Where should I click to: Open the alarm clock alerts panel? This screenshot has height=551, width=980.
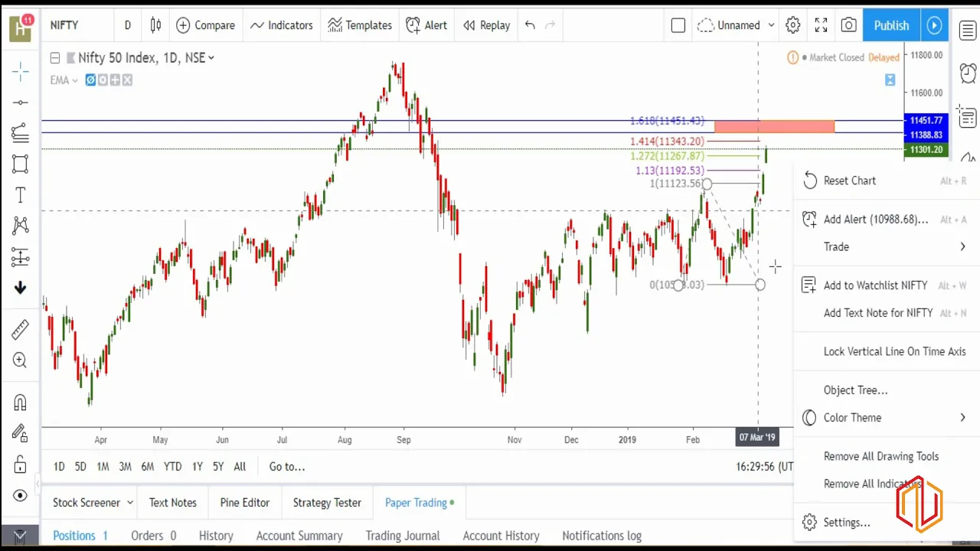point(968,73)
